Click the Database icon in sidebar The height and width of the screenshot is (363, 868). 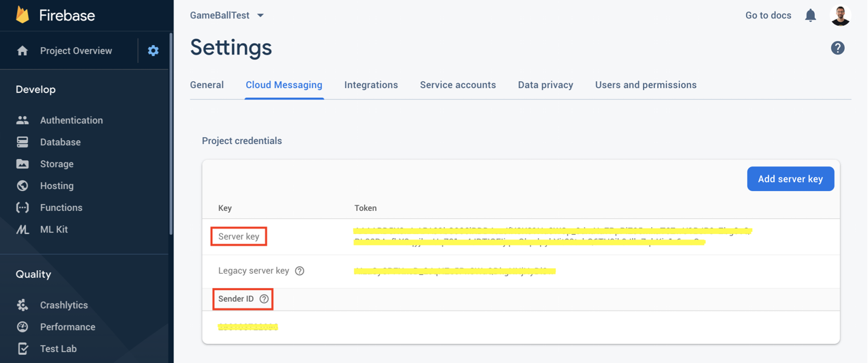click(x=23, y=142)
